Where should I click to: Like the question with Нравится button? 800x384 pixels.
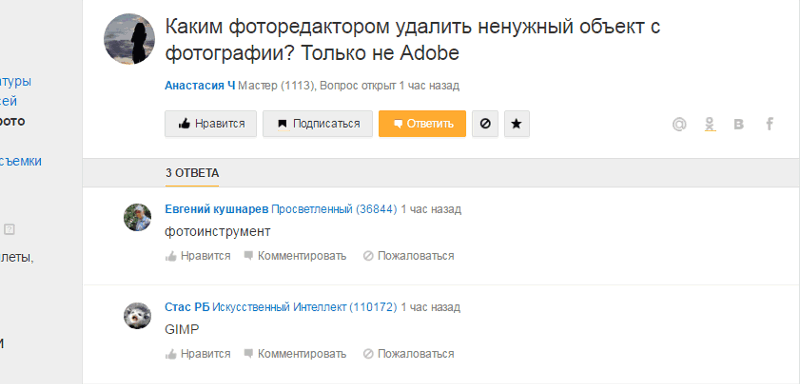[x=211, y=124]
